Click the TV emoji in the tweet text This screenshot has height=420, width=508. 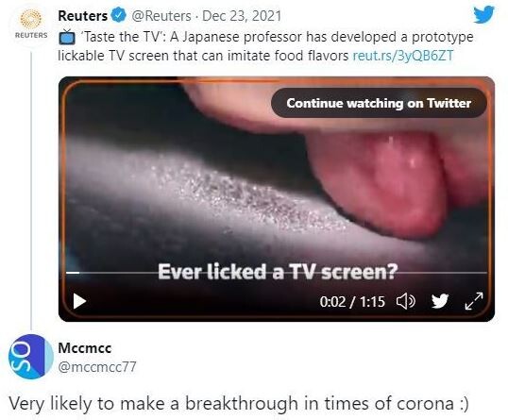[67, 37]
